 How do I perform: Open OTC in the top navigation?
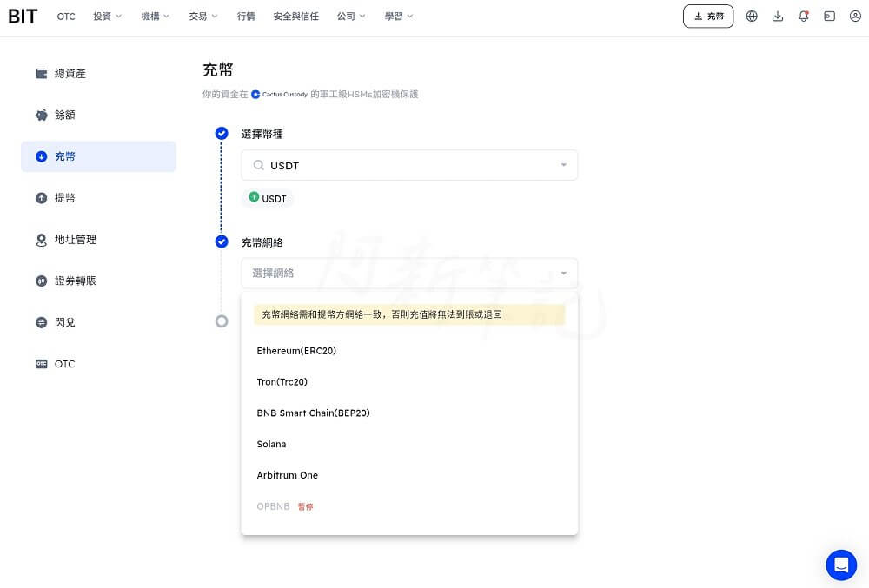coord(66,16)
